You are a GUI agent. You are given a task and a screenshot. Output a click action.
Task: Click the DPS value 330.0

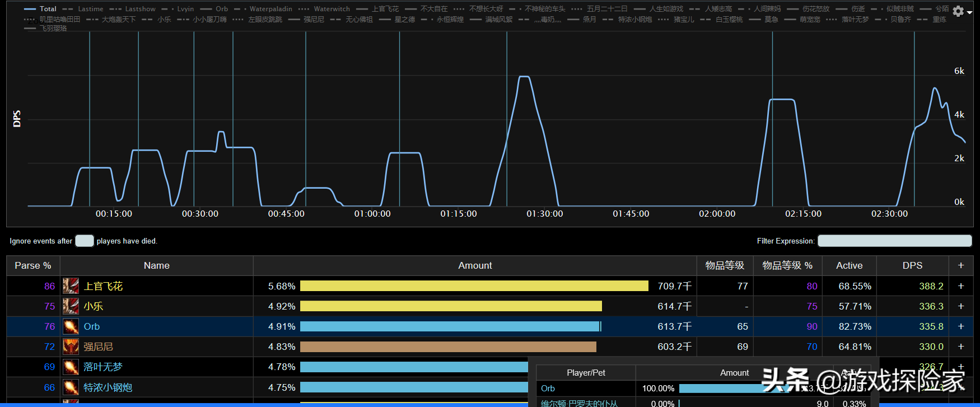tap(931, 347)
